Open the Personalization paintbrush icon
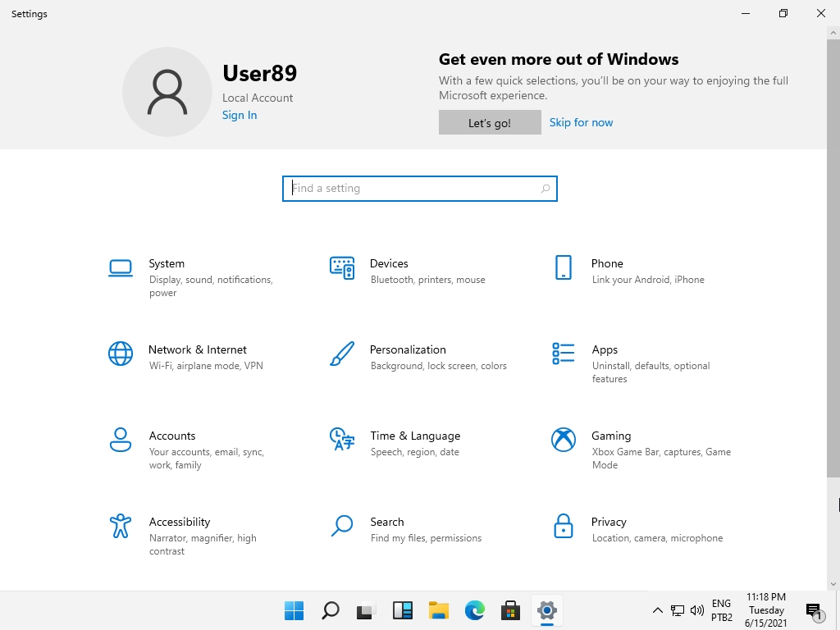This screenshot has height=630, width=840. click(342, 354)
